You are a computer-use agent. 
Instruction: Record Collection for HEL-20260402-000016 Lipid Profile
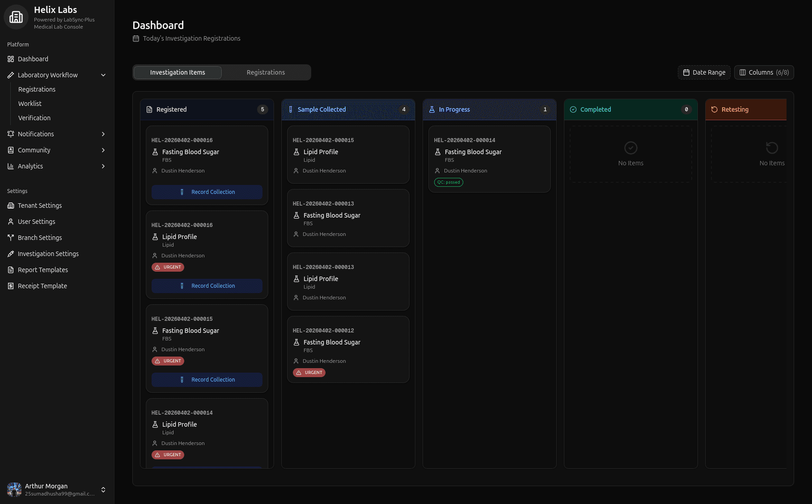pos(207,286)
